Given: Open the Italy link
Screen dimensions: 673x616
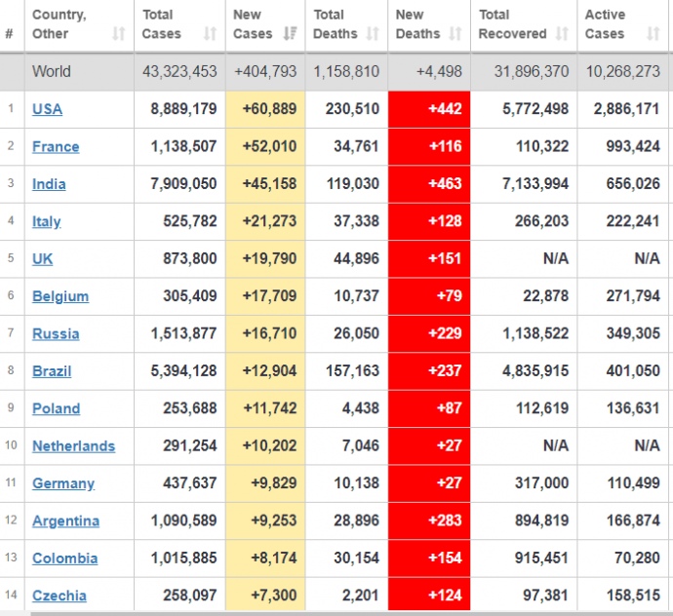Looking at the screenshot, I should [x=46, y=221].
